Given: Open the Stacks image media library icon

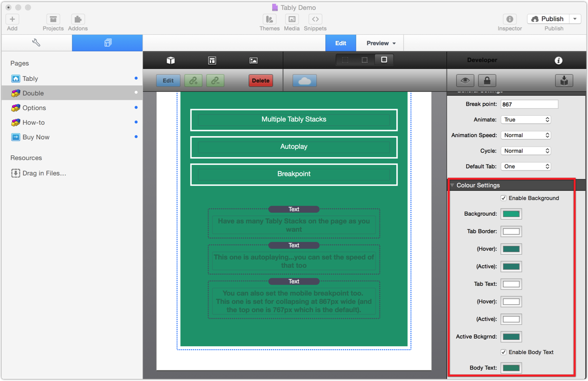Looking at the screenshot, I should click(x=254, y=60).
